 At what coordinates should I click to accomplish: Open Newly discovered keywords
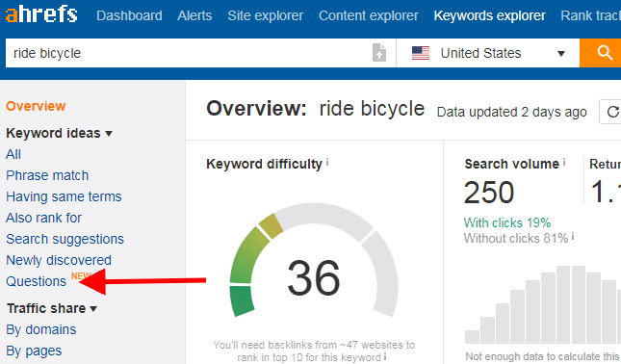(x=59, y=260)
